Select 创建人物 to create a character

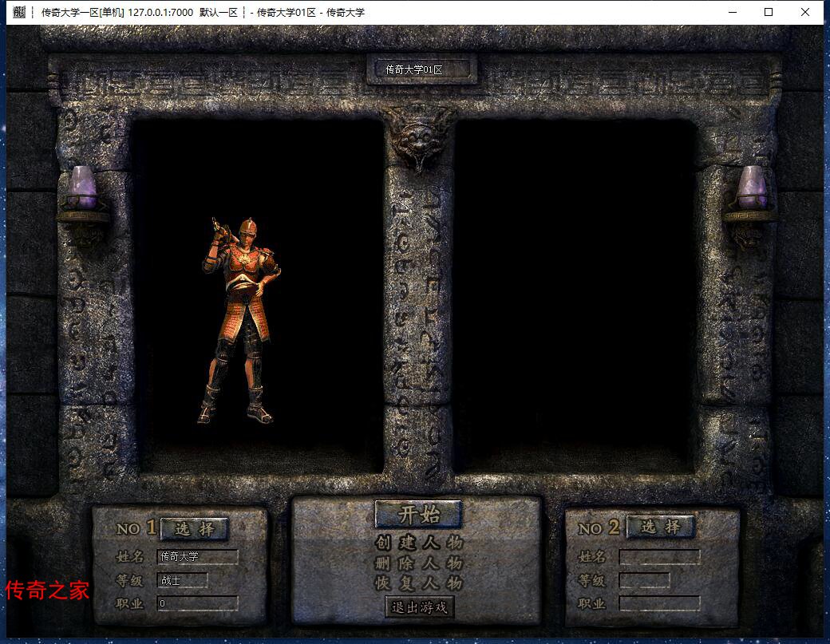[419, 543]
